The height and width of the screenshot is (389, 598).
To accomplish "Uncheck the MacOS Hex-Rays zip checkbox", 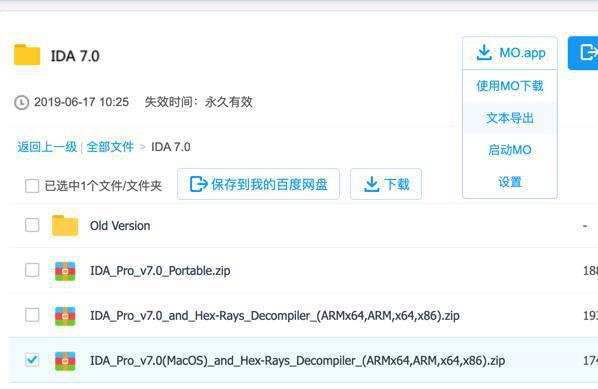I will pos(32,360).
